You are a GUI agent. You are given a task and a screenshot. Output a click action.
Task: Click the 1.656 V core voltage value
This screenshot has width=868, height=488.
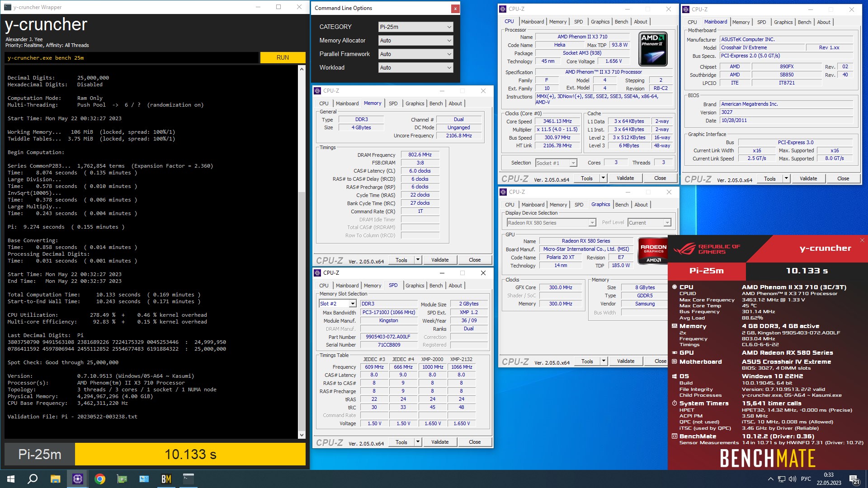[x=613, y=61]
